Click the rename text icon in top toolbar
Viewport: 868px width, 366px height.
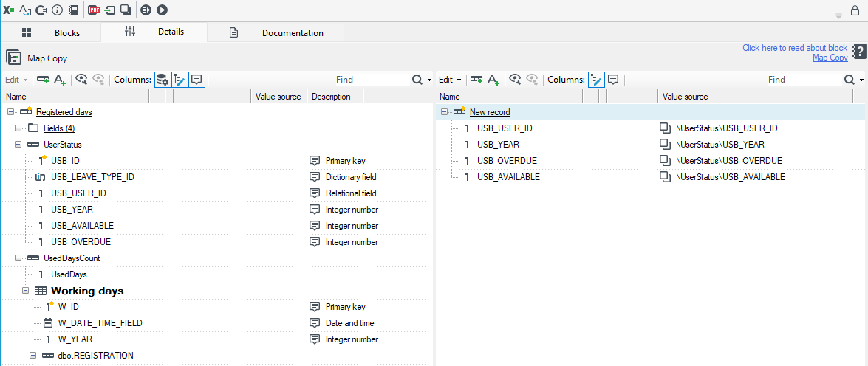click(25, 10)
